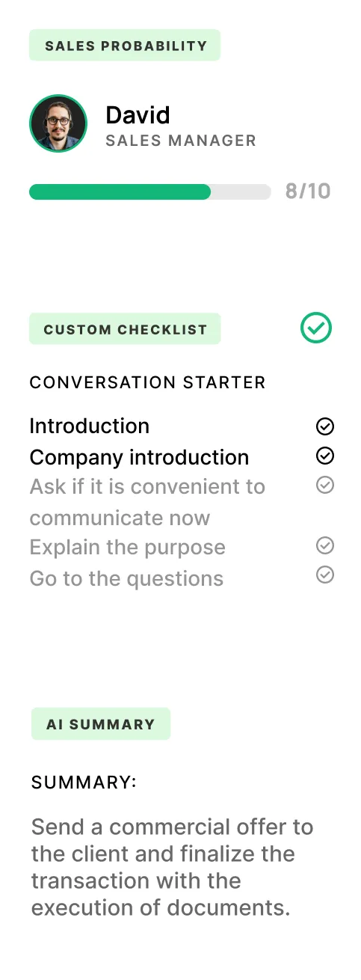
Task: Toggle the convenient to communicate check mark
Action: 325,485
